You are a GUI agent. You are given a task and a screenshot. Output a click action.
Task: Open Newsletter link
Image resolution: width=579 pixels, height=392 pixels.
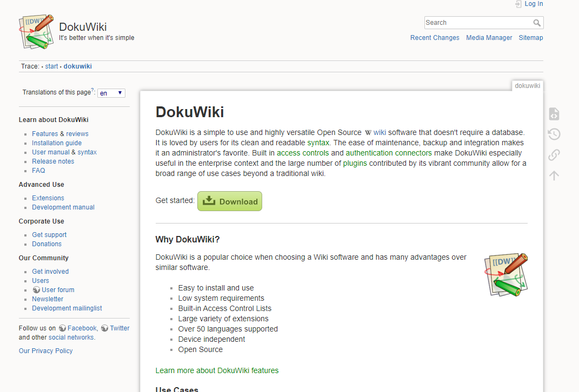pos(47,299)
